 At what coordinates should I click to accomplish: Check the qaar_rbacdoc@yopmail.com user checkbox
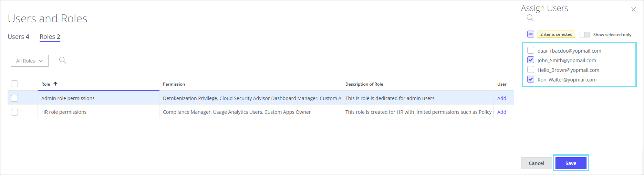(531, 51)
